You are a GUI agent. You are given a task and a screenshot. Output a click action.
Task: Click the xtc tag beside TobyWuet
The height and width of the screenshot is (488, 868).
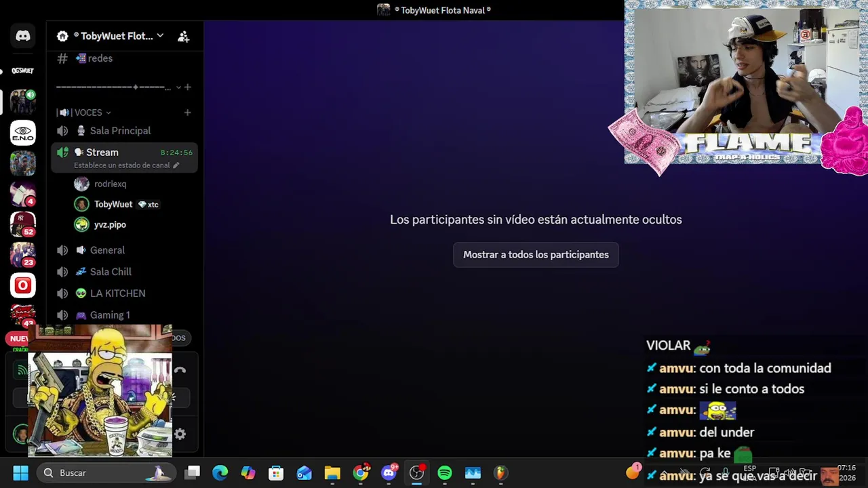pyautogui.click(x=149, y=204)
